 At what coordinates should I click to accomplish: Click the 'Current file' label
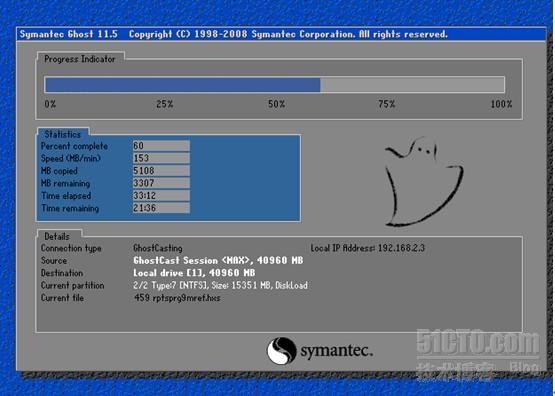point(63,298)
